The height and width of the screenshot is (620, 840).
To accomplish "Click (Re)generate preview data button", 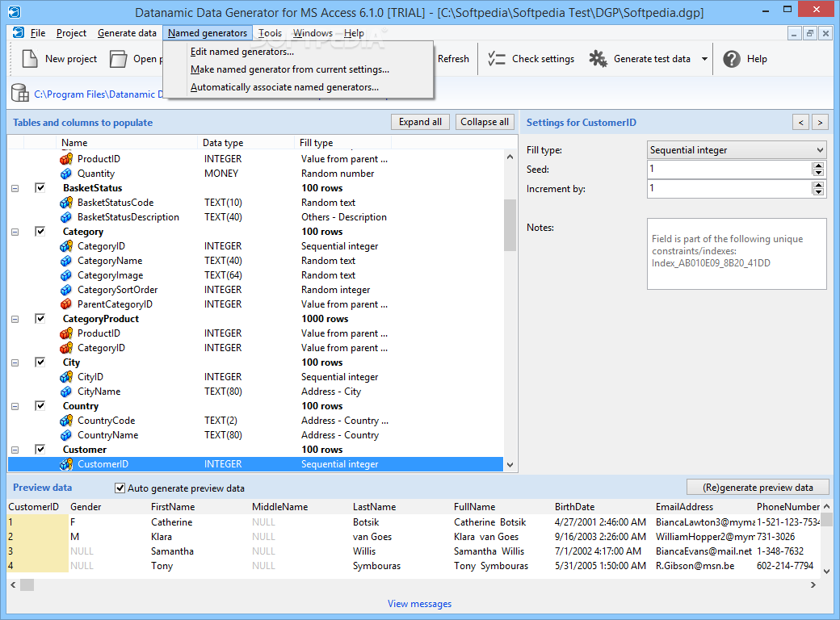I will 758,488.
